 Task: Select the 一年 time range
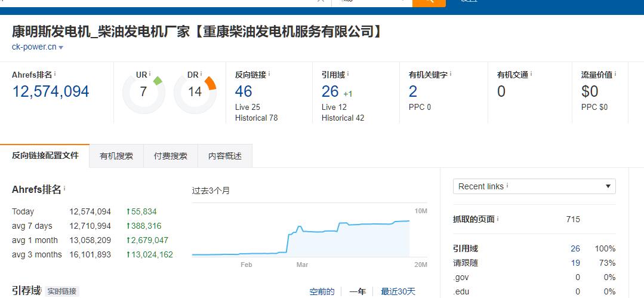(x=358, y=291)
